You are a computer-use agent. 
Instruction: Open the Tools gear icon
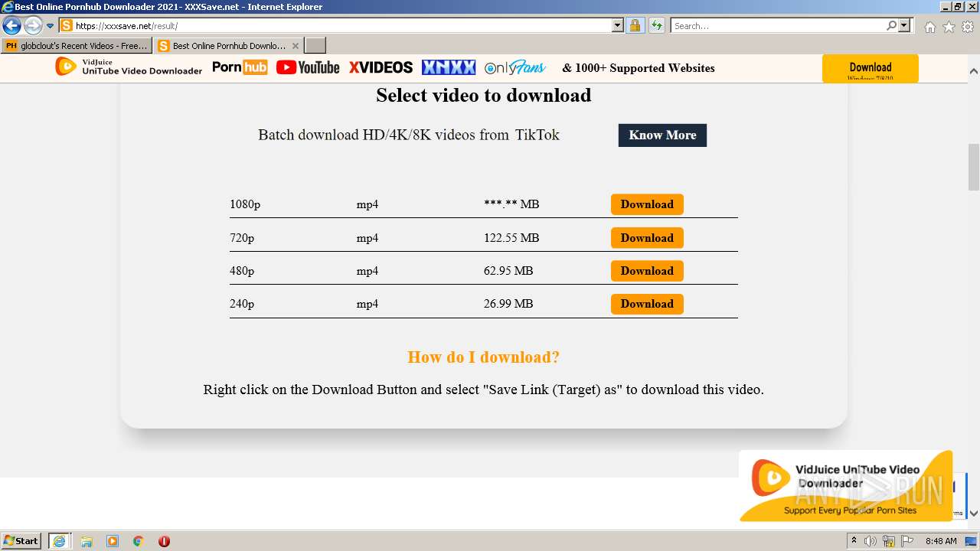[x=968, y=27]
